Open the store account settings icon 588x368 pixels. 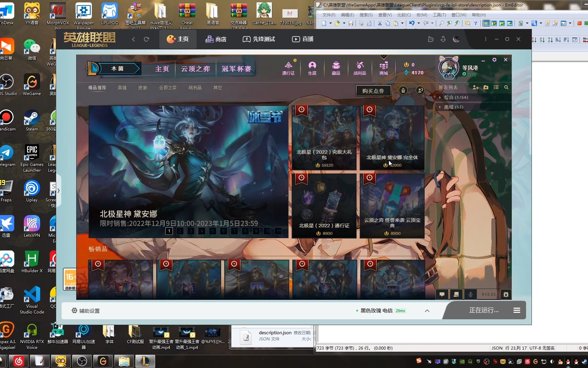click(420, 91)
